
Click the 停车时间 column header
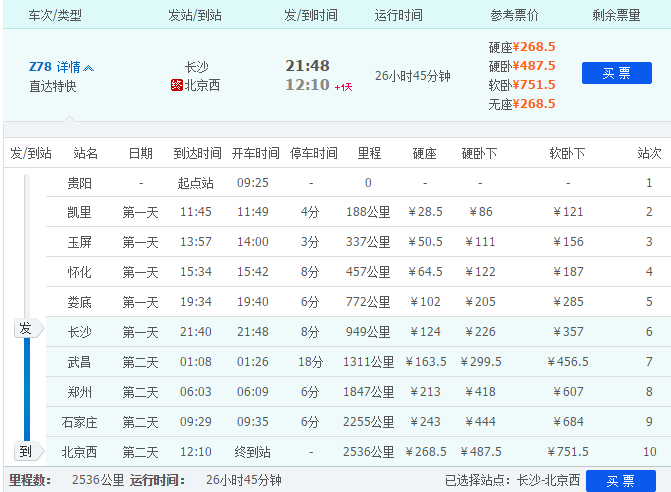pos(314,153)
